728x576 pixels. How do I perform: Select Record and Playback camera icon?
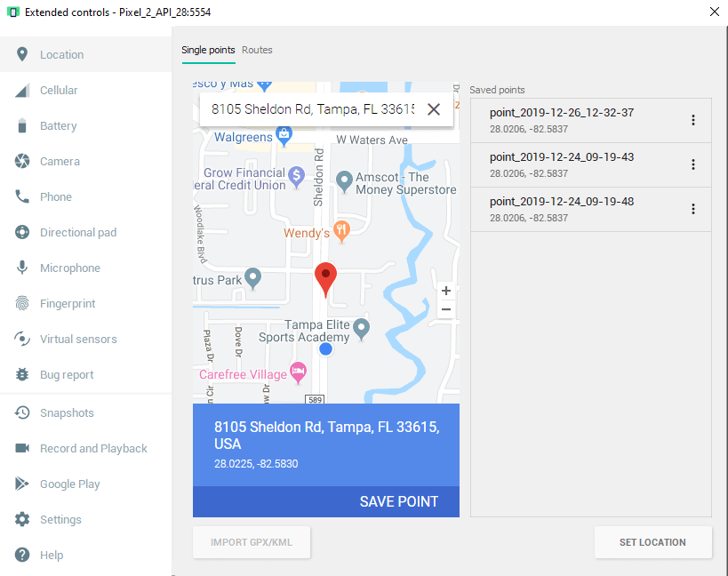click(x=22, y=448)
